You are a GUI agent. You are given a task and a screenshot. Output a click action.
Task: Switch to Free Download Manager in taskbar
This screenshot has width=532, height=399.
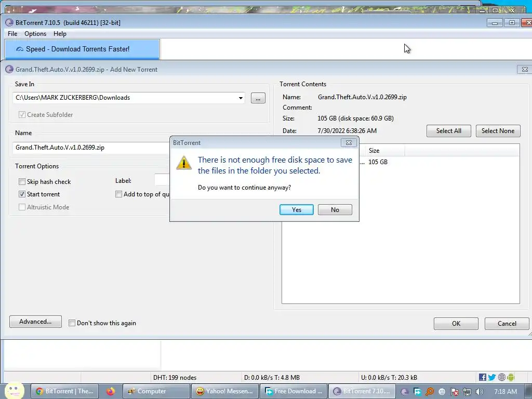(294, 391)
